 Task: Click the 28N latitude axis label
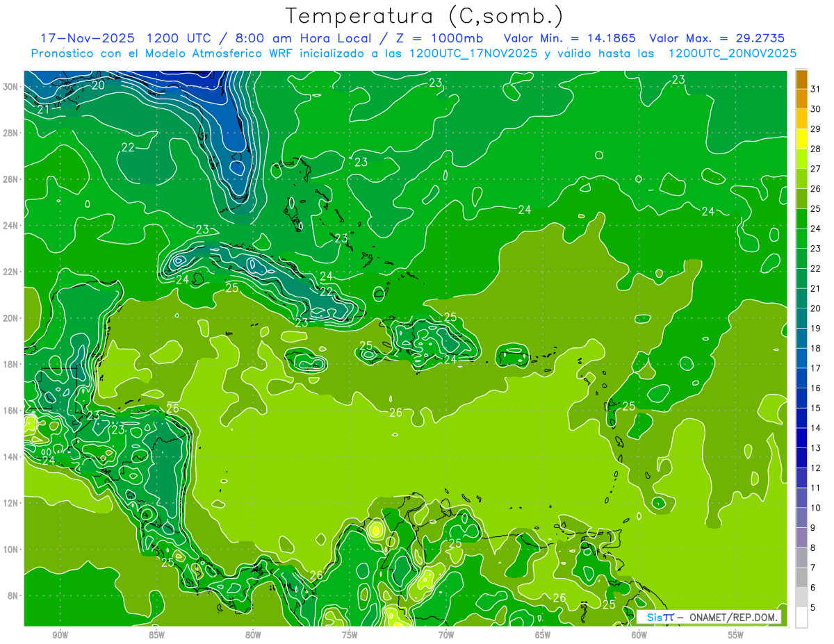tap(12, 133)
